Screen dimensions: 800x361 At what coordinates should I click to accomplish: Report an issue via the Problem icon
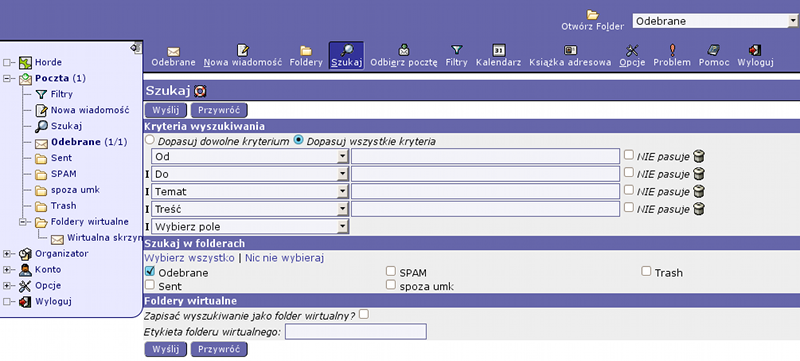(672, 50)
